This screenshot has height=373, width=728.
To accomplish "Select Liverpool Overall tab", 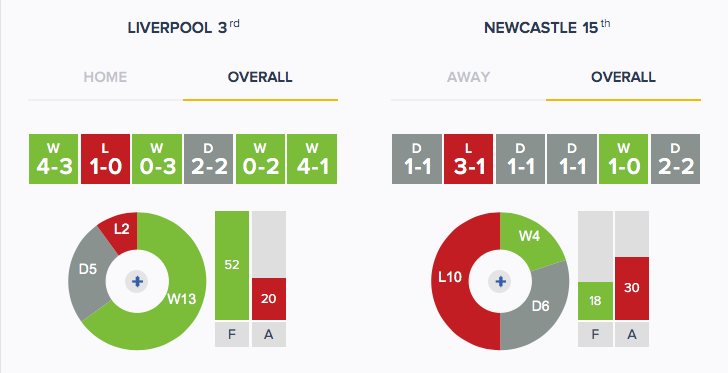I will click(260, 77).
